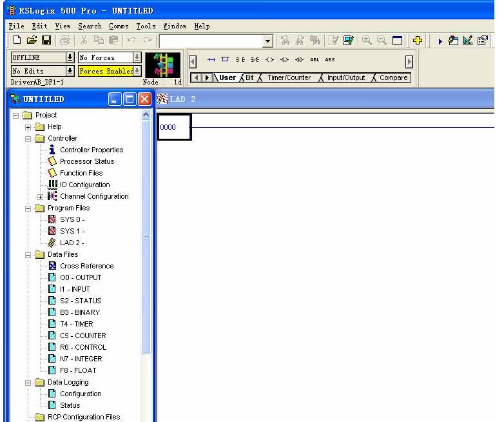Switch to the Compare instruction tab

(393, 77)
